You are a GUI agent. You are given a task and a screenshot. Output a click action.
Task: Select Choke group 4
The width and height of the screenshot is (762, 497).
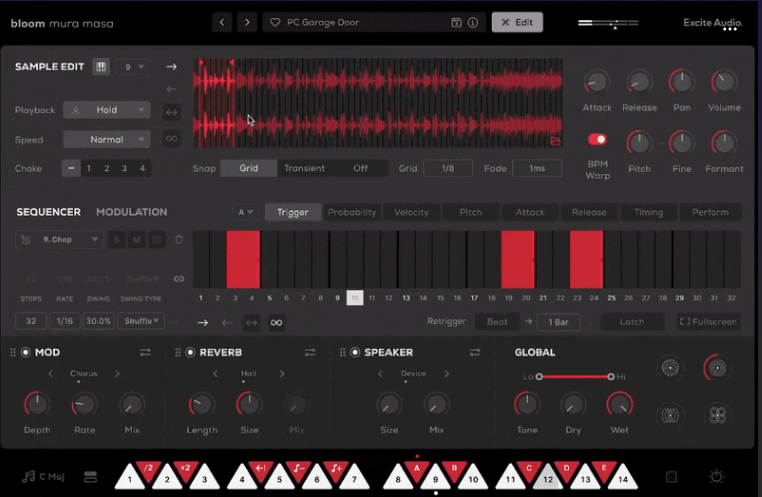pos(142,168)
